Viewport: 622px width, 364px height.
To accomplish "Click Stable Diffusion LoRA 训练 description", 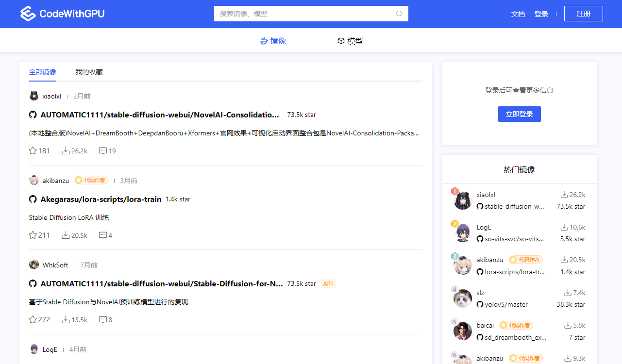I will (69, 217).
